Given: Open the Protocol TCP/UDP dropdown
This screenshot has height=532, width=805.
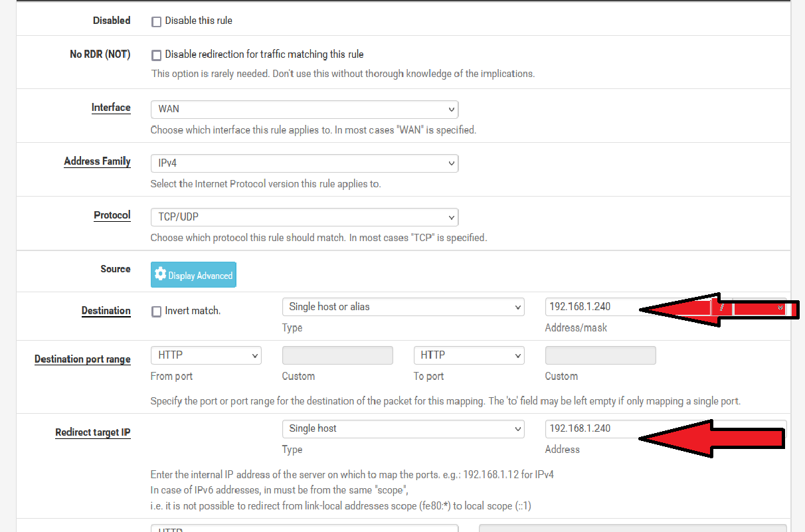Looking at the screenshot, I should 304,217.
